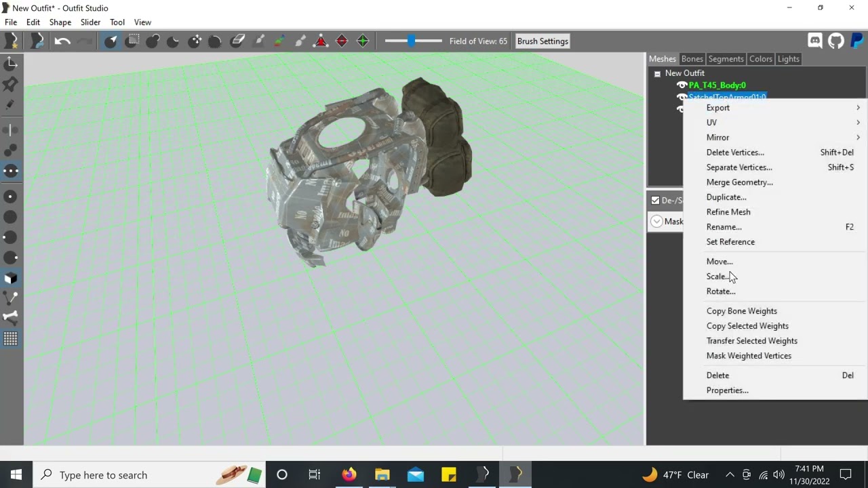Image resolution: width=868 pixels, height=488 pixels.
Task: Expand the Mask slider arrow button
Action: pyautogui.click(x=656, y=222)
